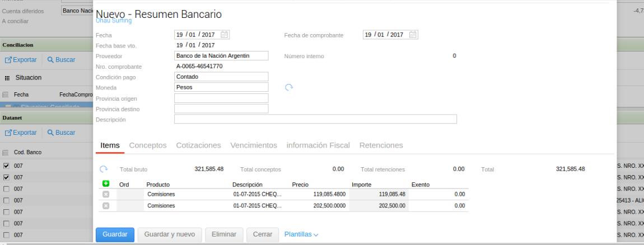This screenshot has height=245, width=644.
Task: Open the Condición pago Contado field
Action: pos(221,77)
